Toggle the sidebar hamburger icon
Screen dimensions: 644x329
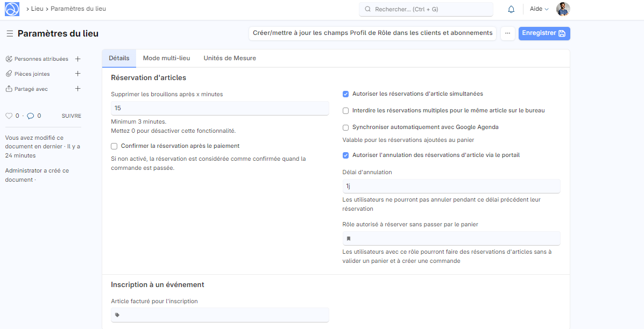click(x=10, y=34)
